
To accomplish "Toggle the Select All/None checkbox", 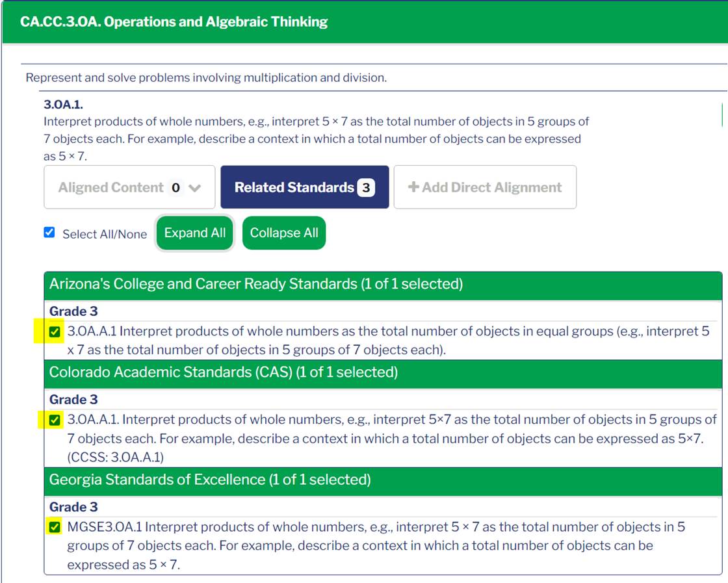I will [49, 232].
